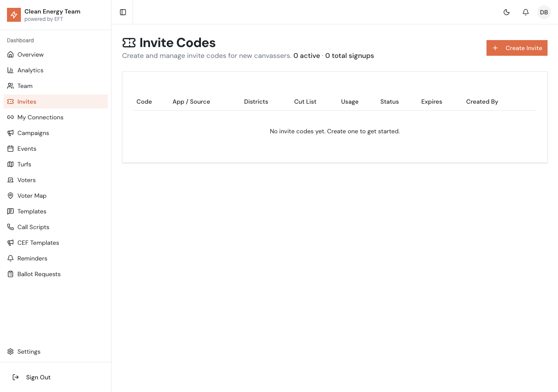The width and height of the screenshot is (558, 392).
Task: Toggle dark mode with the moon icon
Action: pyautogui.click(x=507, y=12)
